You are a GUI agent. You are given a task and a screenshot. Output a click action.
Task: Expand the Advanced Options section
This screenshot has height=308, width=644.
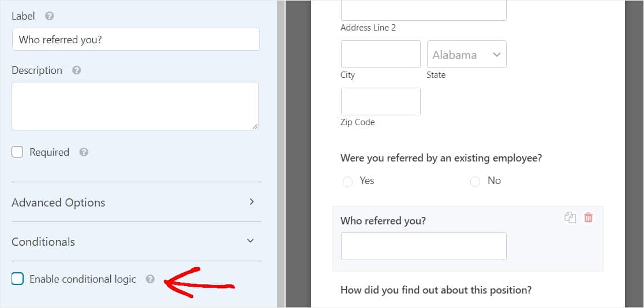(x=134, y=202)
